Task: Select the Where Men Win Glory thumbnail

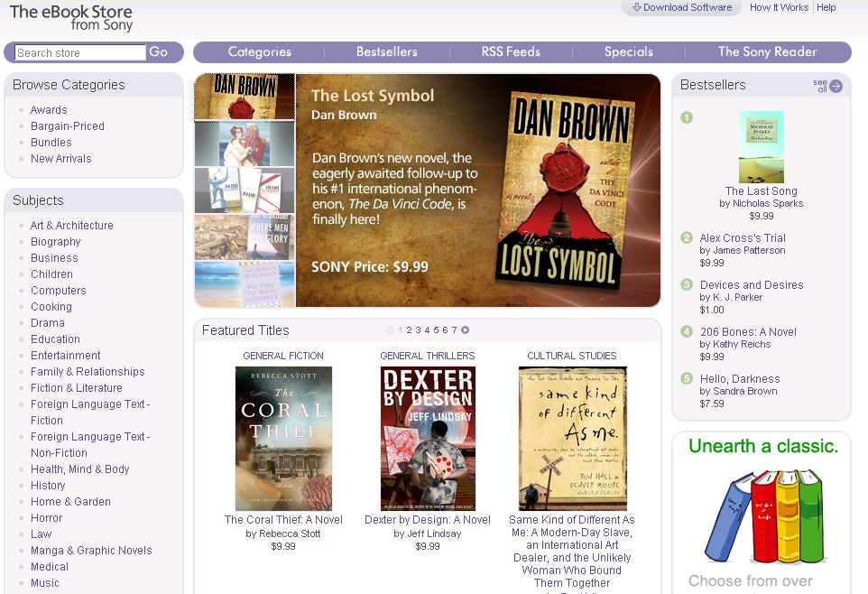Action: pos(245,237)
